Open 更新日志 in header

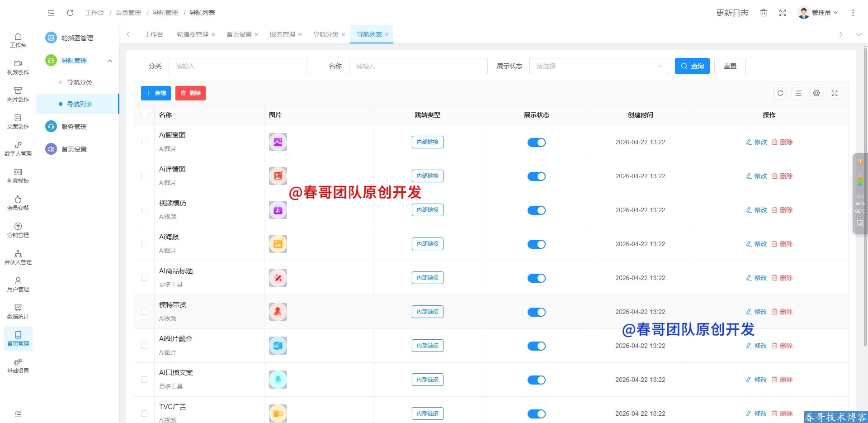732,13
